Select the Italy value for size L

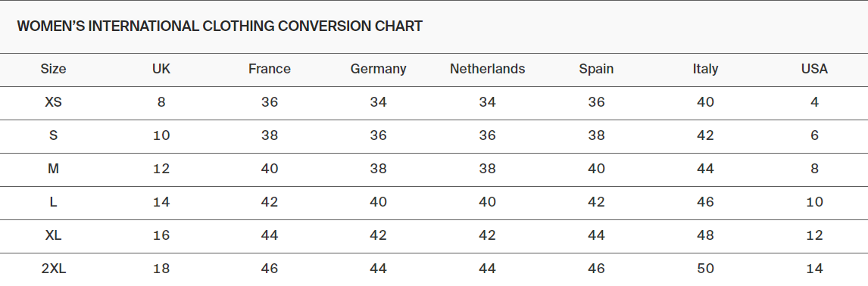coord(705,202)
